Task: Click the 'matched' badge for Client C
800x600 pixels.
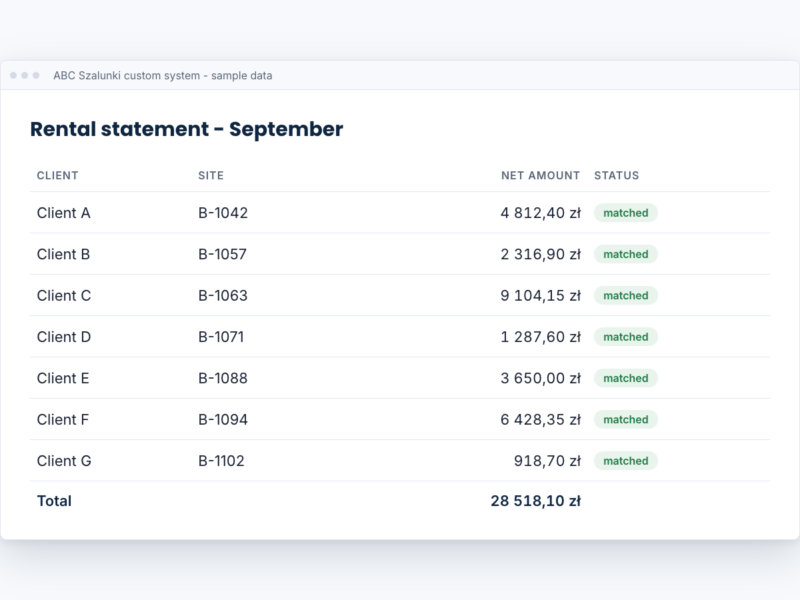Action: click(626, 295)
